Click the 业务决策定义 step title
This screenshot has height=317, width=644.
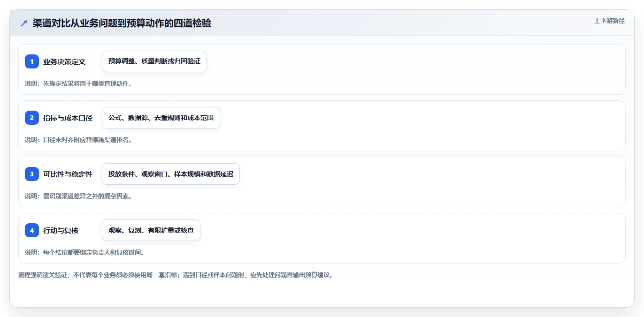coord(64,61)
